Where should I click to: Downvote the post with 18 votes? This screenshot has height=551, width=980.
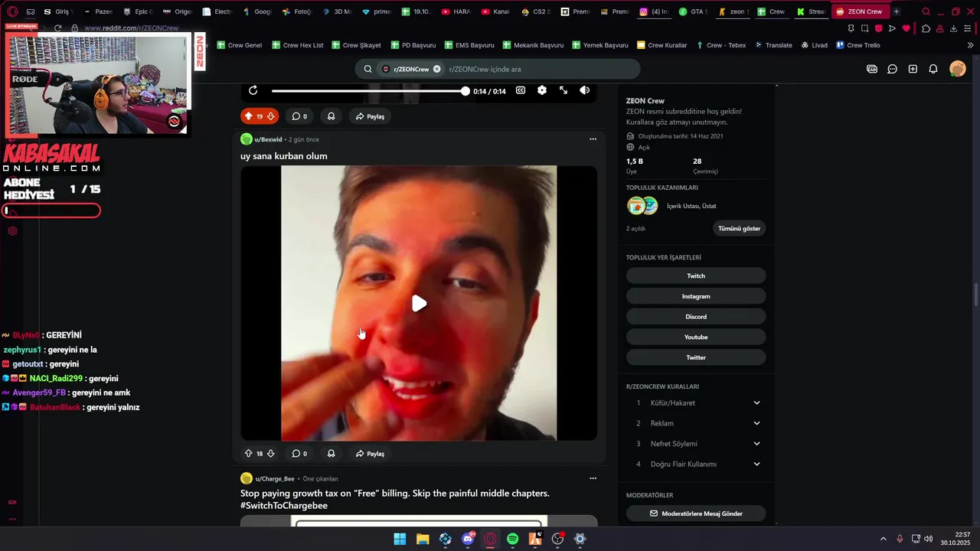click(x=270, y=454)
